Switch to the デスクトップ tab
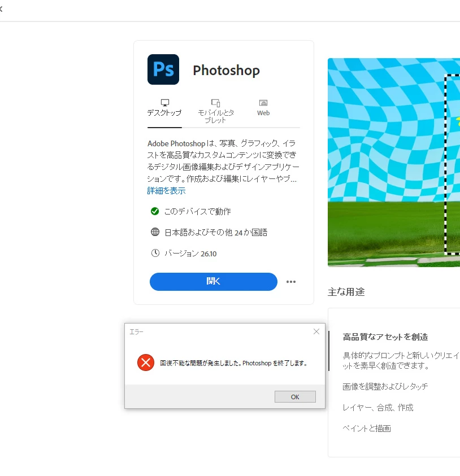Screen dimensions: 460x476 [164, 108]
